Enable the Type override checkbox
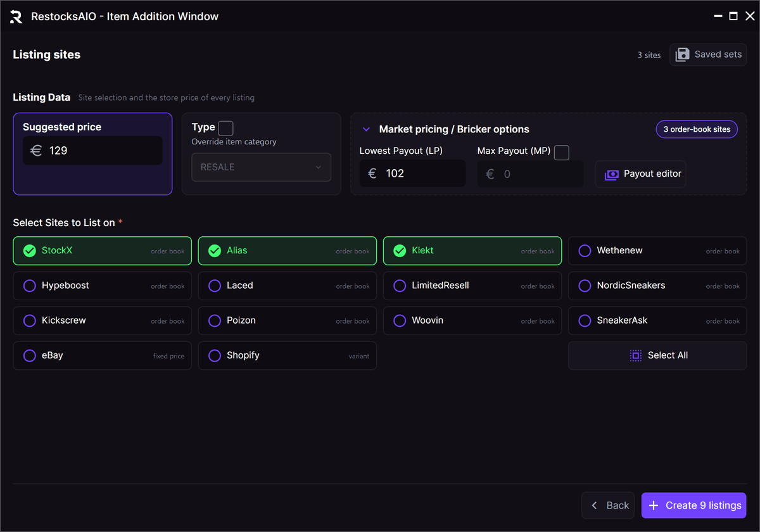This screenshot has height=532, width=760. coord(225,128)
